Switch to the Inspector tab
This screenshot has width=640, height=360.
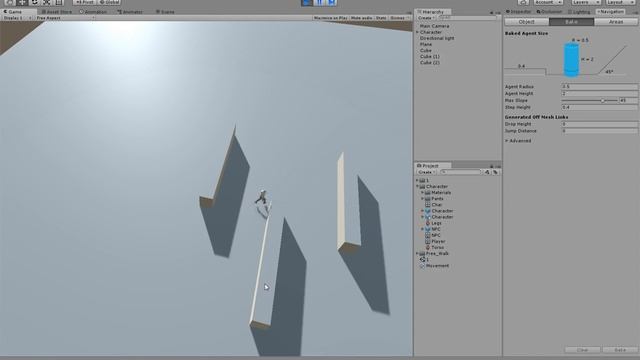(x=518, y=12)
